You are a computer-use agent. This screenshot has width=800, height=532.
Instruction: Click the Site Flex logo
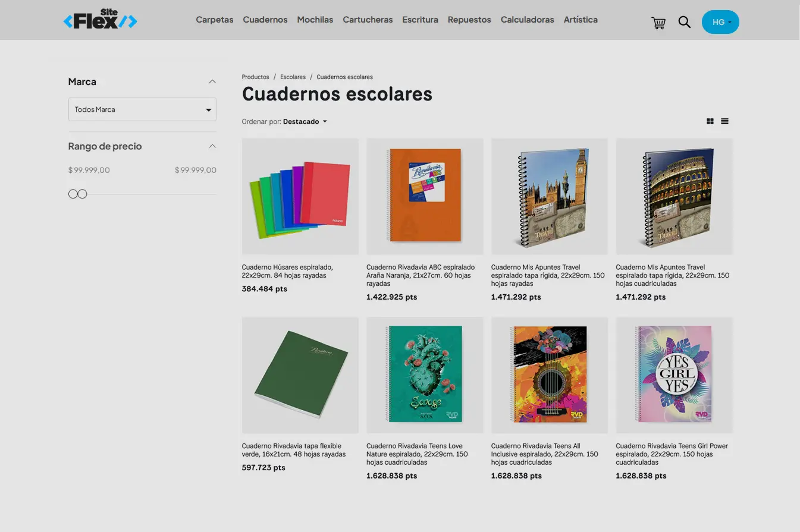tap(100, 20)
